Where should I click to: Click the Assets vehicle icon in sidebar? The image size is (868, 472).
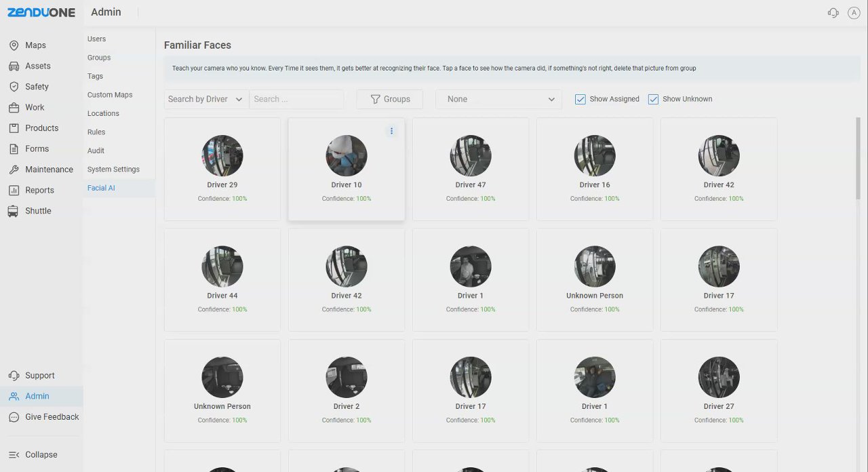[x=14, y=66]
